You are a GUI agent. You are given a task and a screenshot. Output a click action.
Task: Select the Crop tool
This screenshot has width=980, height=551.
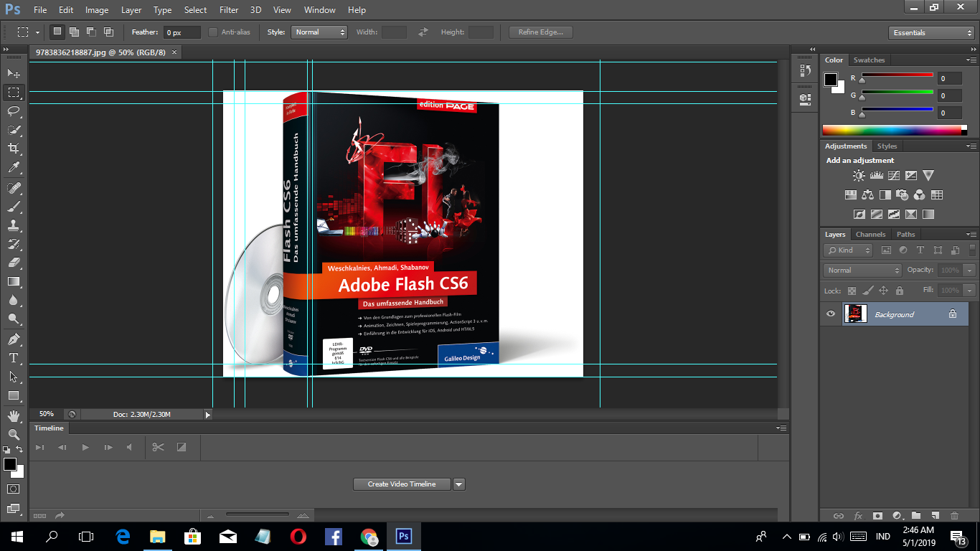click(x=14, y=149)
